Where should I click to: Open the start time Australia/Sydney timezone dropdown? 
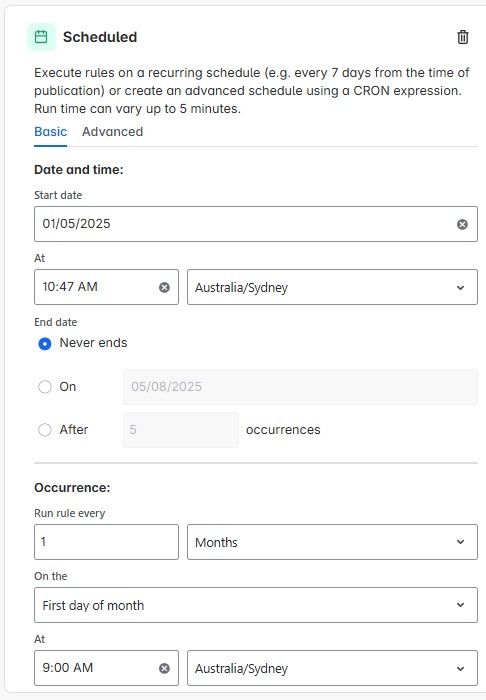[332, 287]
